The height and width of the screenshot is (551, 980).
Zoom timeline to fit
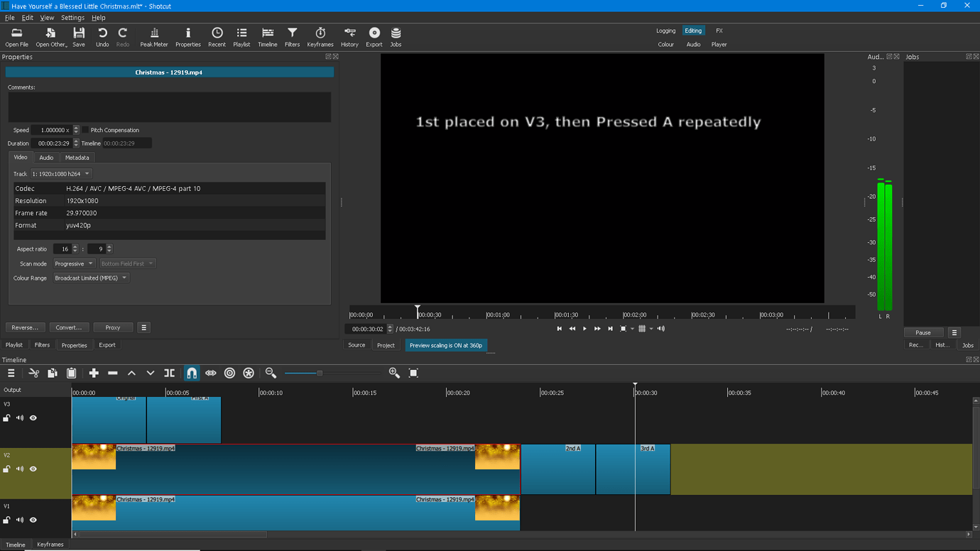tap(413, 373)
